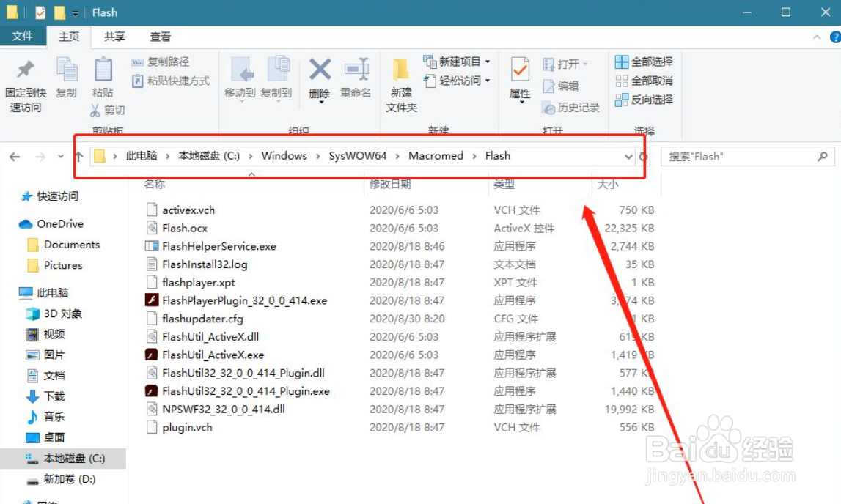Sort by the Name (名称) column header

pyautogui.click(x=155, y=185)
